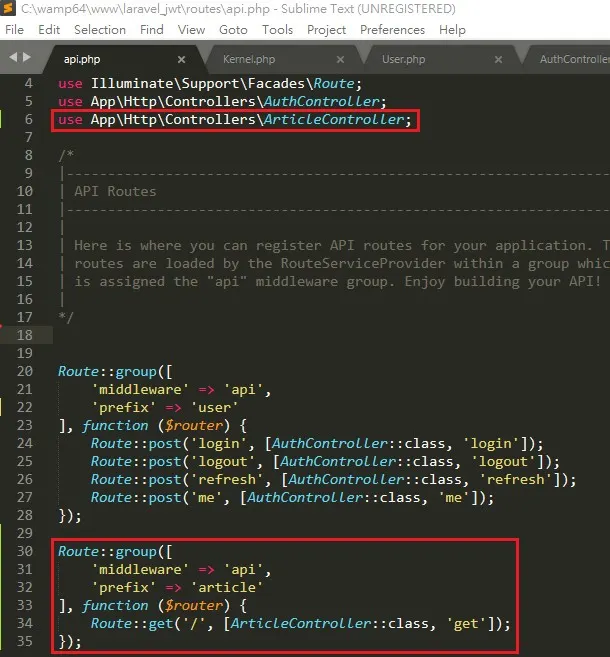Click 'login' route path on line 24
Viewport: 610px width, 657px height.
click(218, 443)
